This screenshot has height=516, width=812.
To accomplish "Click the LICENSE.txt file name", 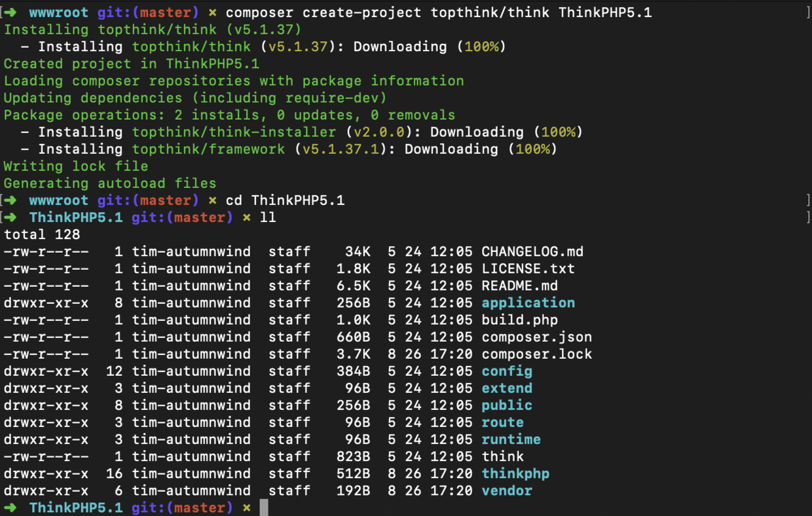I will [528, 268].
